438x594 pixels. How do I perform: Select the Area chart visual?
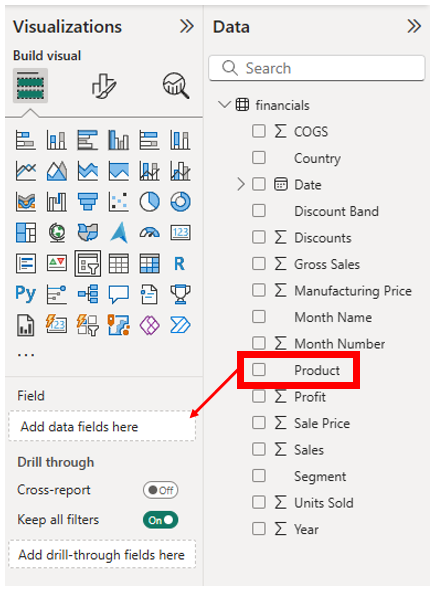pos(56,171)
